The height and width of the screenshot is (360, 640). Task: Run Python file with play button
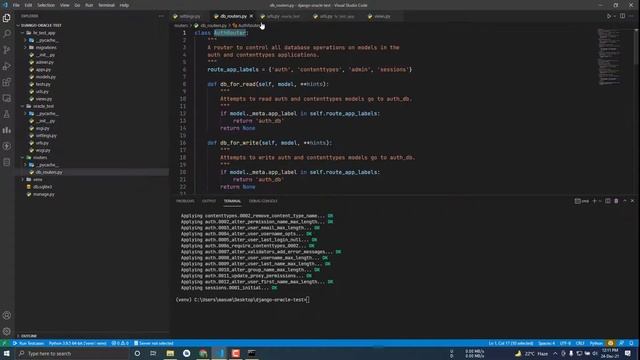(609, 16)
